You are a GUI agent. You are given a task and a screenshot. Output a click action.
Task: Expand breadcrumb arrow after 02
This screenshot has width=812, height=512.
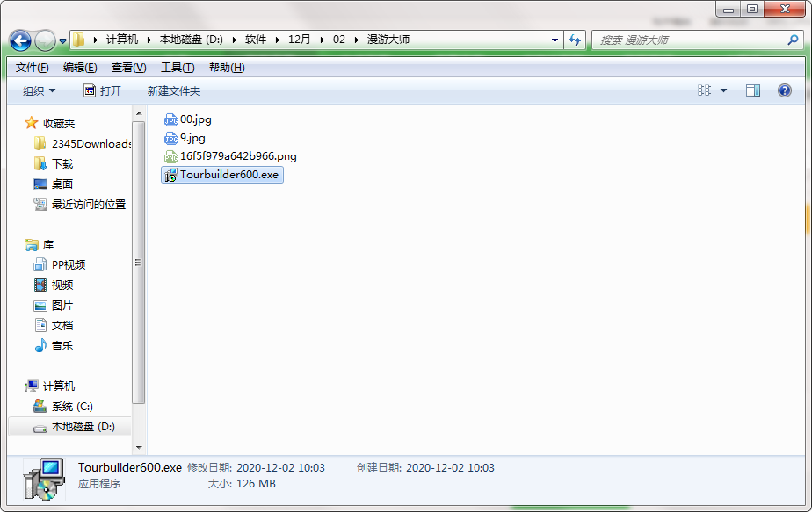click(x=357, y=40)
